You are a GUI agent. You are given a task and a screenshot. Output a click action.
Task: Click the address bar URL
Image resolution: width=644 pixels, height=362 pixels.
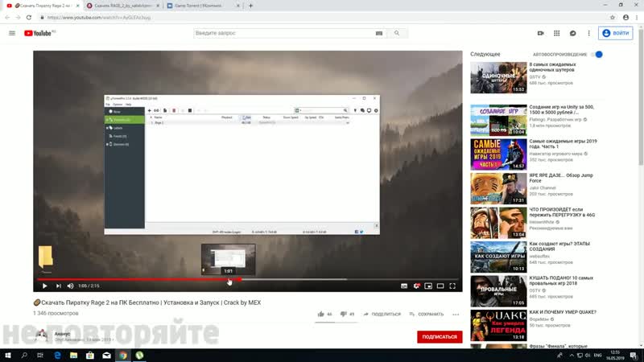point(99,18)
